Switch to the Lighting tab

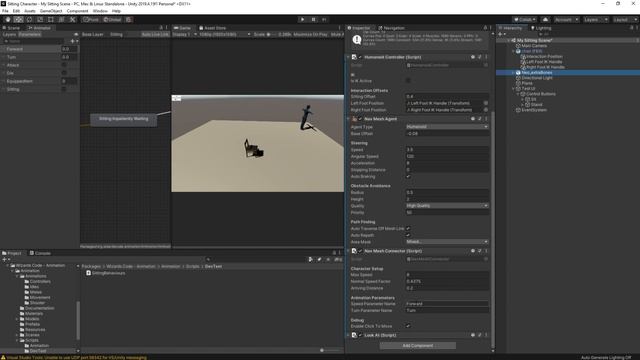[x=540, y=28]
